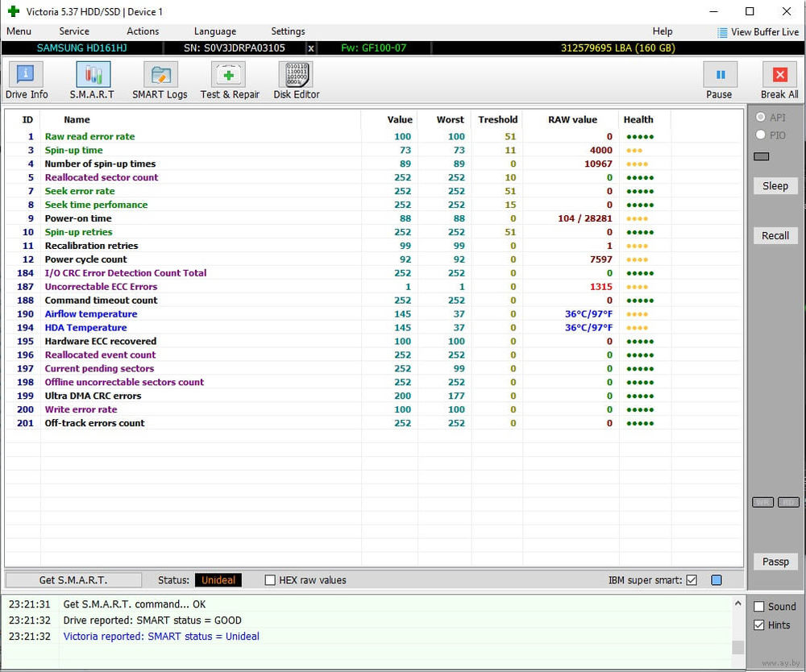The height and width of the screenshot is (672, 806).
Task: Click the blue square beside IBM super smart
Action: pyautogui.click(x=716, y=580)
